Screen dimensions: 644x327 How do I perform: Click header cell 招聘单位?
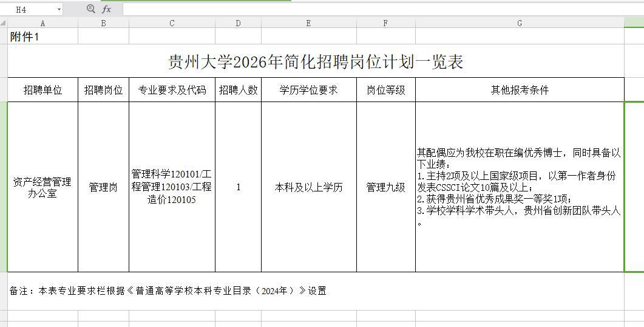42,90
